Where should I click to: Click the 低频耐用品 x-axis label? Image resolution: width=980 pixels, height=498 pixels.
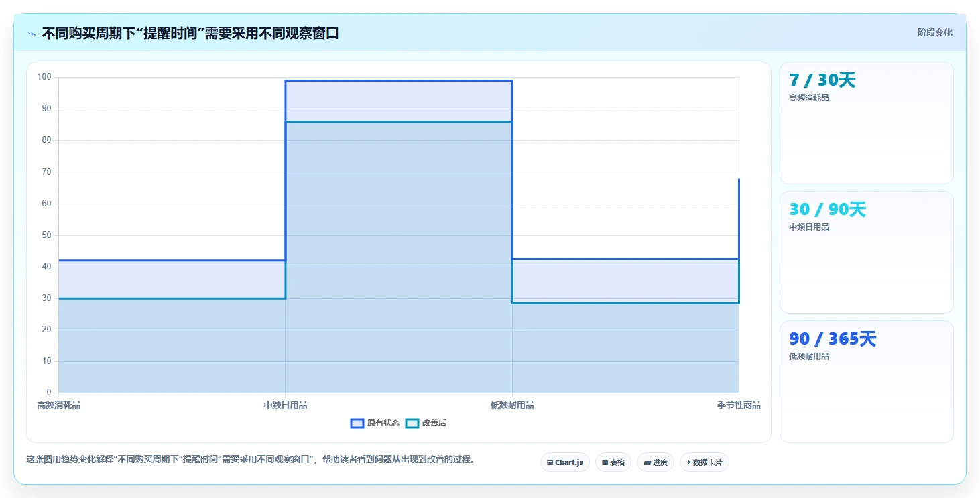[512, 405]
